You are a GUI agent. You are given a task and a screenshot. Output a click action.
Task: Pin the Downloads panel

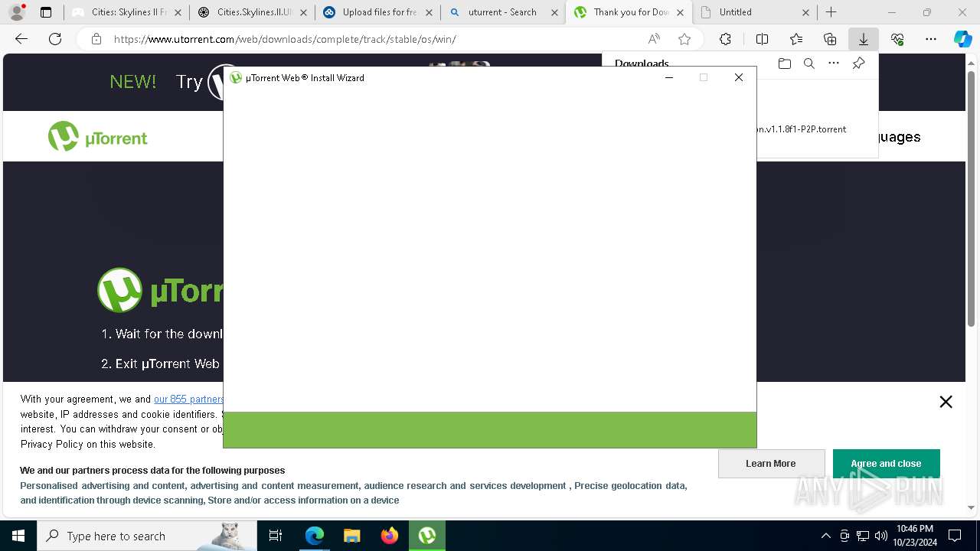pyautogui.click(x=858, y=64)
